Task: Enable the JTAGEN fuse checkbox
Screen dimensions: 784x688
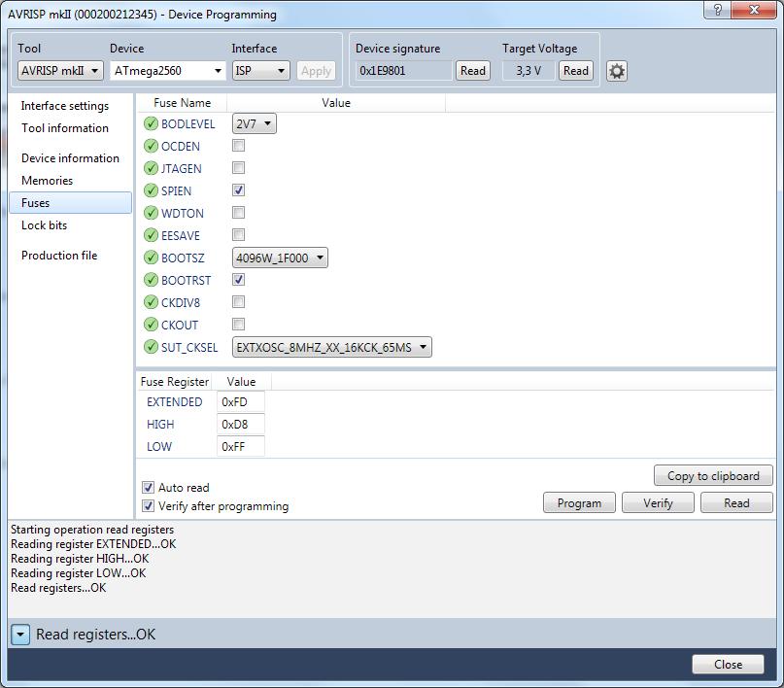Action: tap(238, 167)
